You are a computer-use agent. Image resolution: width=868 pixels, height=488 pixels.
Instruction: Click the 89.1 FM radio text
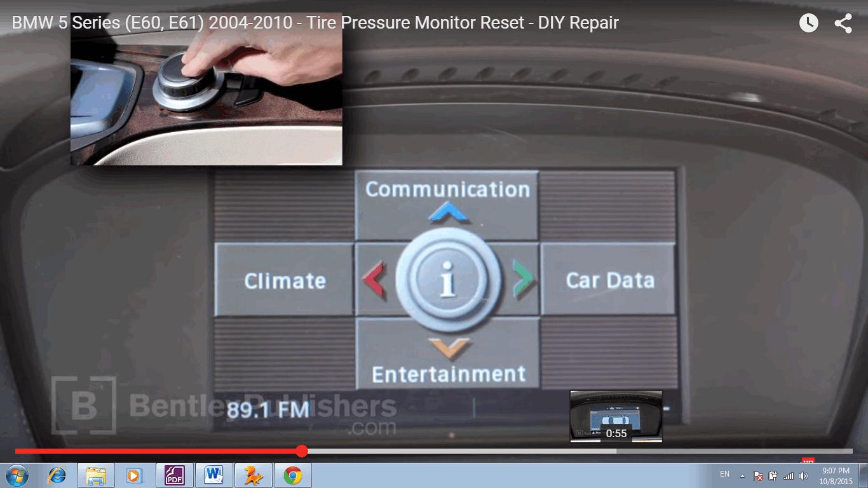[268, 409]
